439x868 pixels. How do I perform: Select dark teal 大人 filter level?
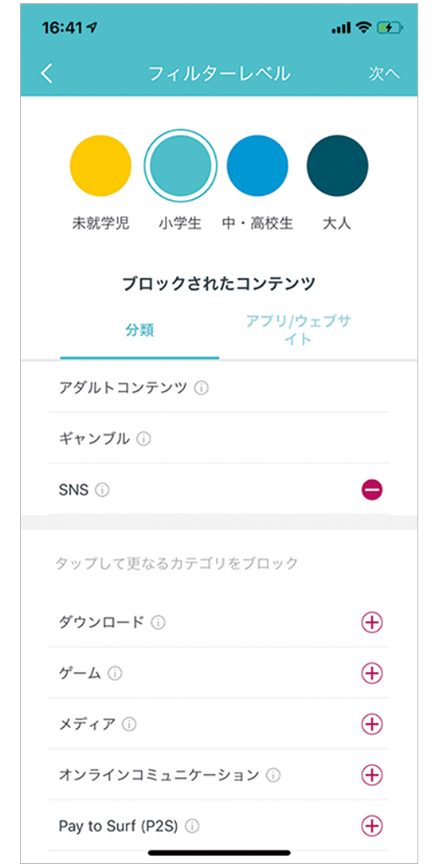(338, 166)
